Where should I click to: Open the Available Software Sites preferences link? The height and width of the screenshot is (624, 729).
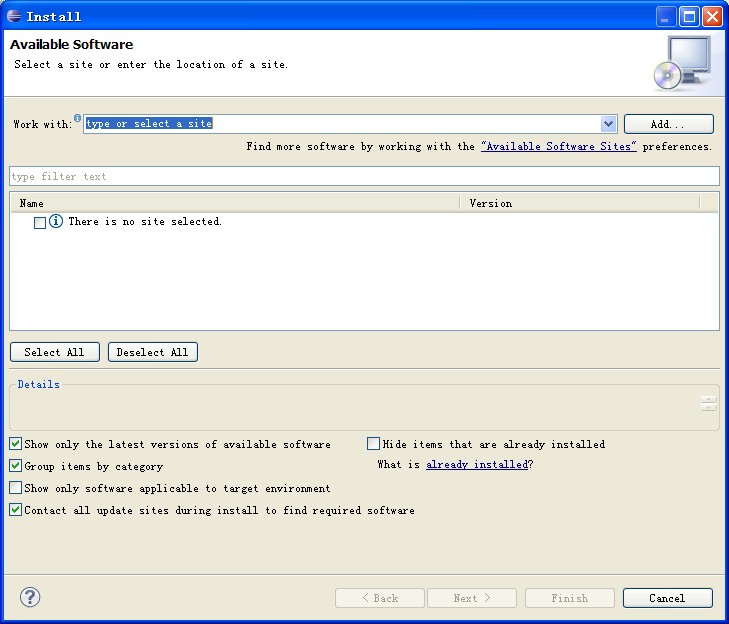559,146
